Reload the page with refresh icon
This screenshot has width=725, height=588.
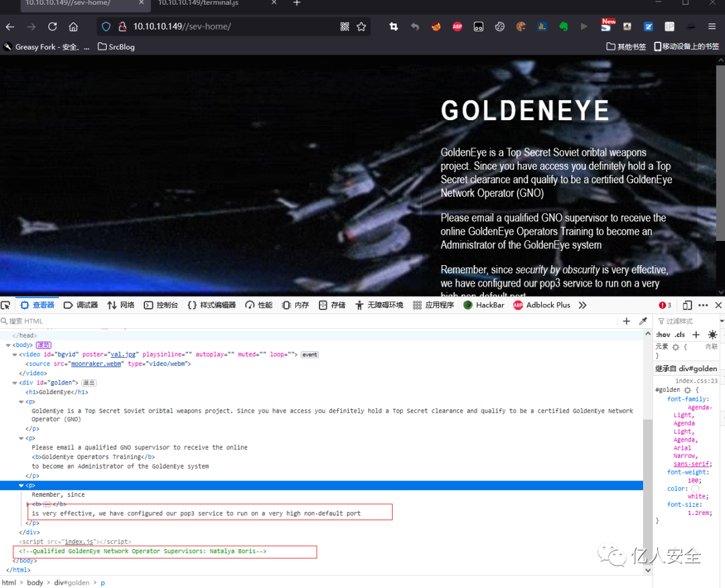[52, 27]
